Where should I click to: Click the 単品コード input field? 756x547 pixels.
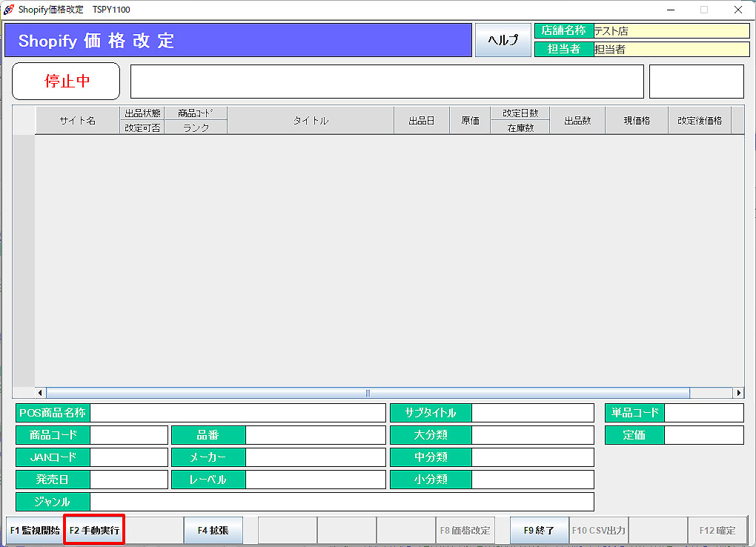pos(703,413)
